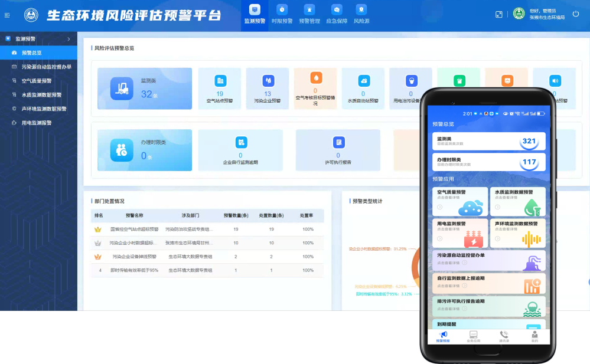Switch to the 预警管理 tab
This screenshot has height=364, width=590.
tap(308, 15)
